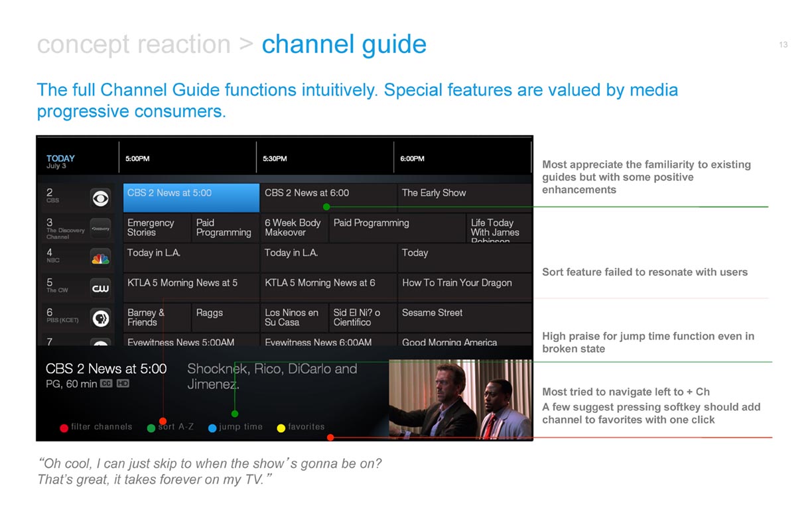Screen dimensions: 812x525
Task: Activate the red filter channels softkey
Action: [x=96, y=428]
